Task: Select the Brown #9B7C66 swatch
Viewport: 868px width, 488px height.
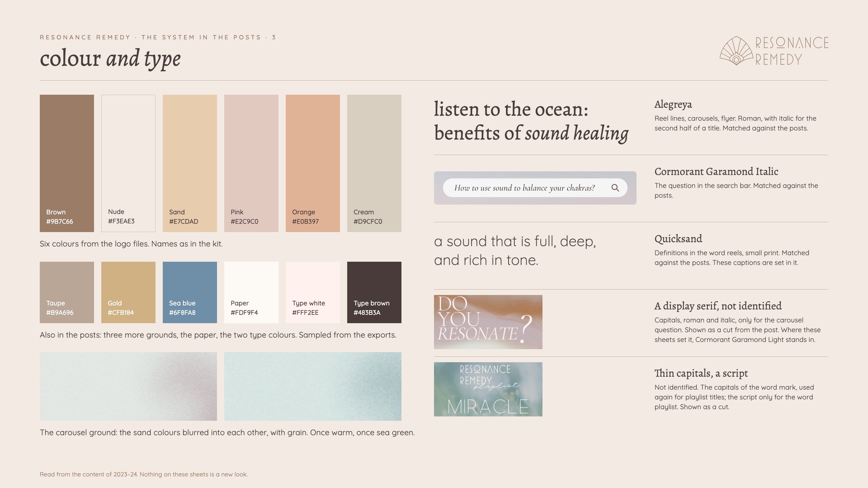Action: pos(67,163)
